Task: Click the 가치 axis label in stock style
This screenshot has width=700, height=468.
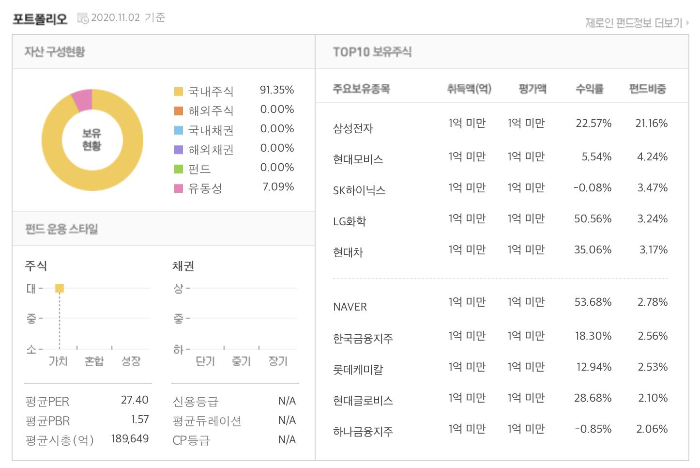Action: tap(58, 361)
